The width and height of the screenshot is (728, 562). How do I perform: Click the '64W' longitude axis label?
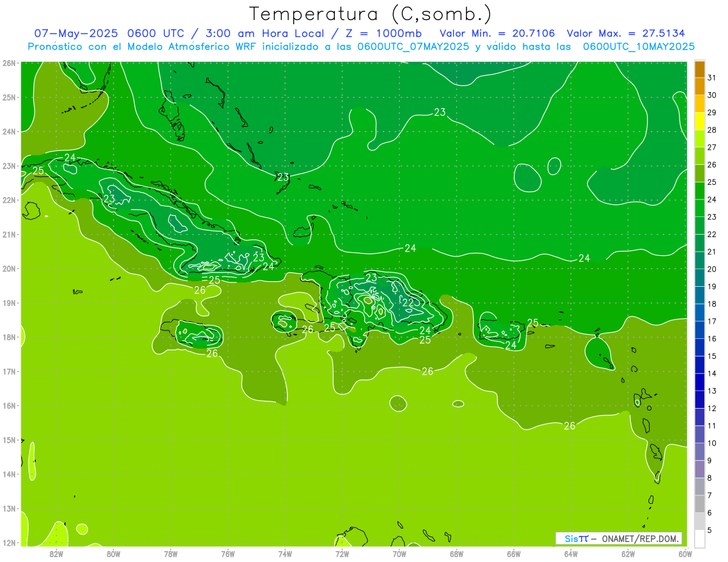coord(571,553)
